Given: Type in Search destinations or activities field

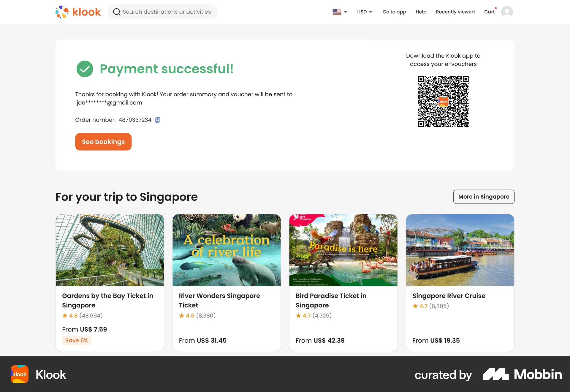Looking at the screenshot, I should click(167, 12).
